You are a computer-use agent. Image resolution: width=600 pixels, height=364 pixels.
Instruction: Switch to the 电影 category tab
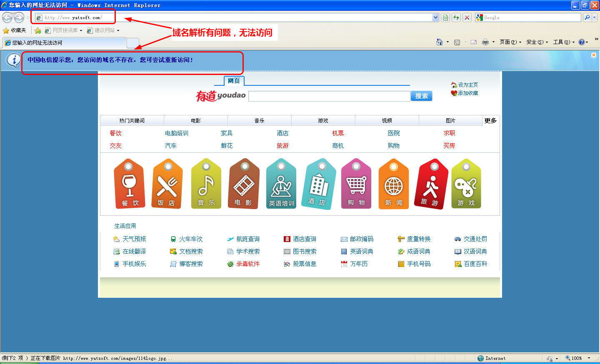pos(196,121)
